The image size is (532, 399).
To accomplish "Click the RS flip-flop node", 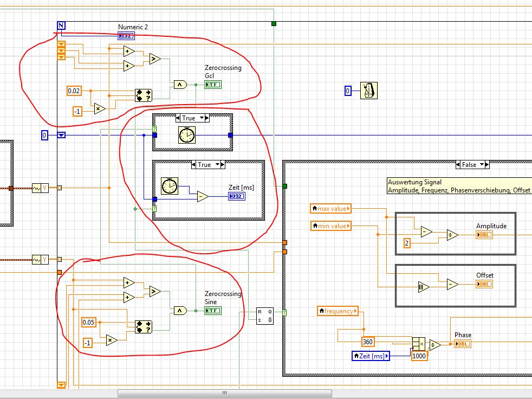I will tap(265, 316).
